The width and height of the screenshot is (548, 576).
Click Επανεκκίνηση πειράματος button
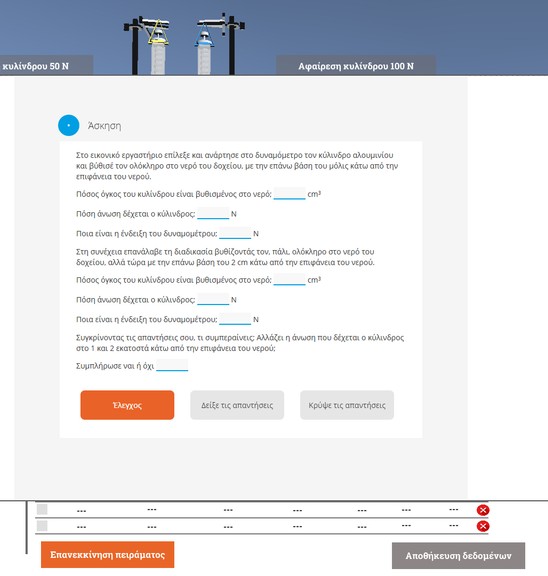click(x=108, y=555)
